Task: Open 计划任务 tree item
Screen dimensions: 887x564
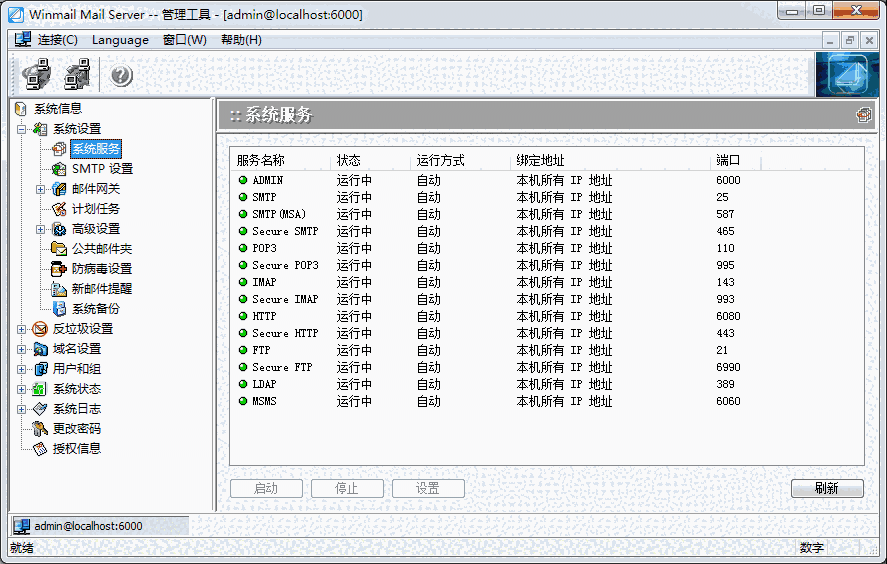Action: coord(95,209)
